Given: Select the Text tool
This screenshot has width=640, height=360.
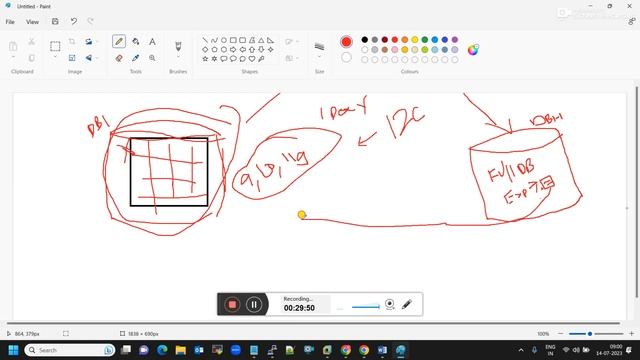Looking at the screenshot, I should 152,41.
